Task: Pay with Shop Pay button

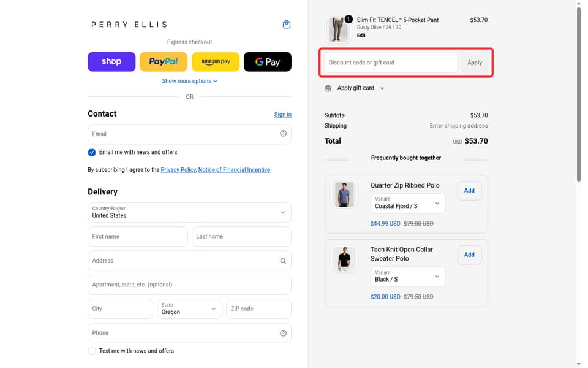Action: point(111,61)
